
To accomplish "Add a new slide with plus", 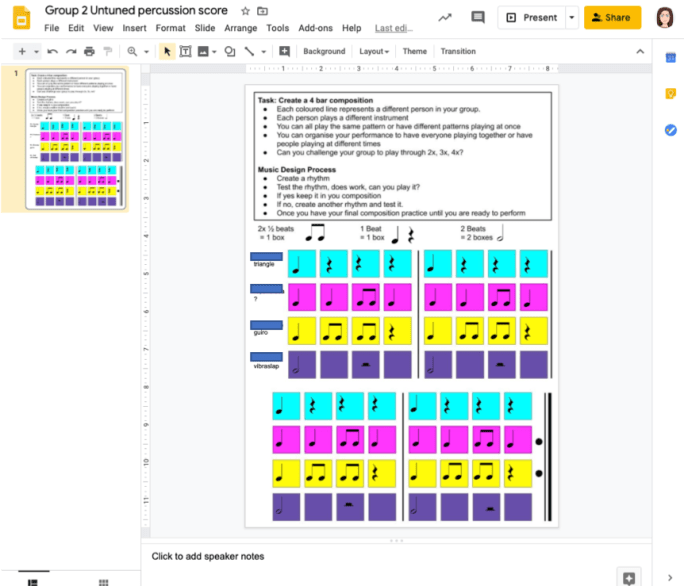I will coord(22,51).
